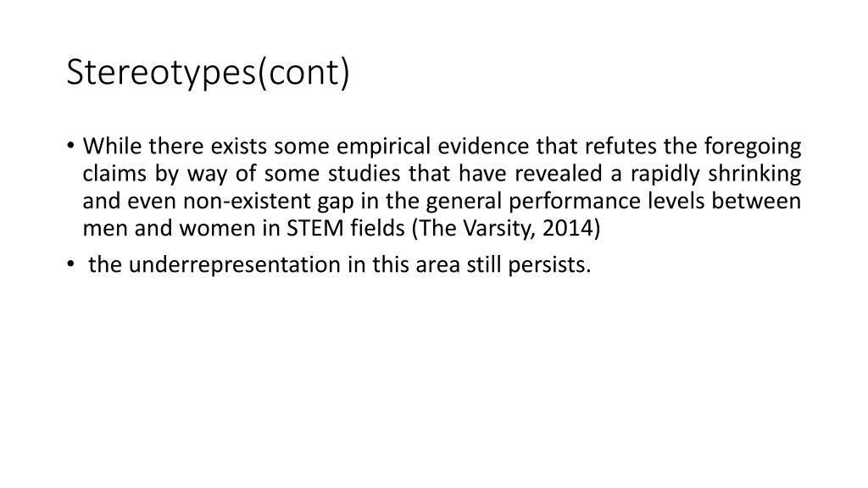Click the word "women"
Image resolution: width=868 pixels, height=488 pixels.
pos(205,229)
